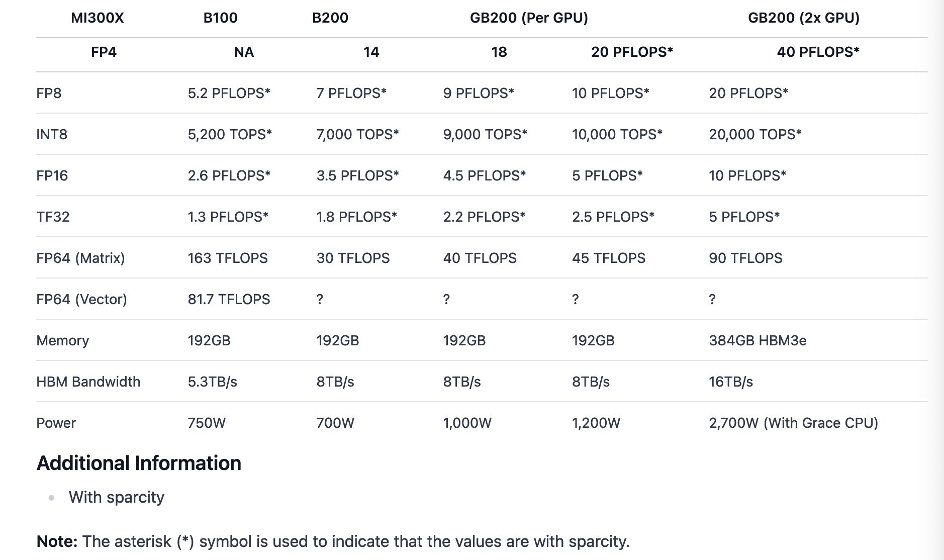
Task: Click the With sparcity bullet text
Action: (x=117, y=497)
